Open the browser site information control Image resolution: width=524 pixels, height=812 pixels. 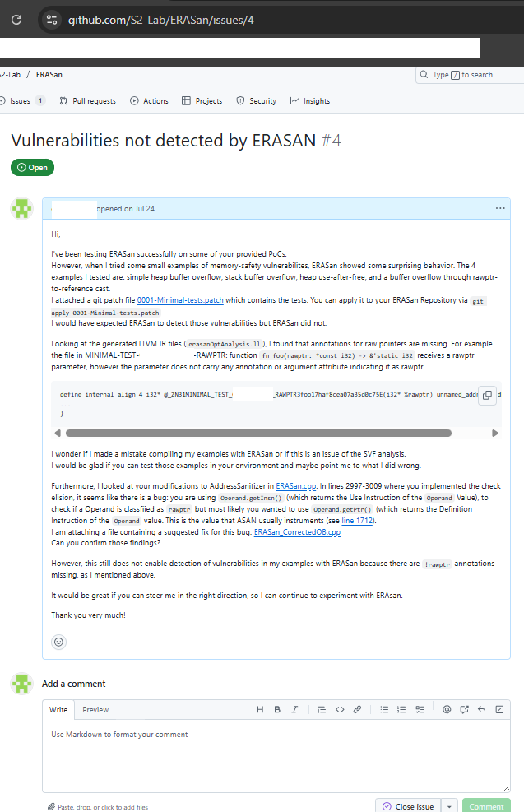pyautogui.click(x=52, y=19)
